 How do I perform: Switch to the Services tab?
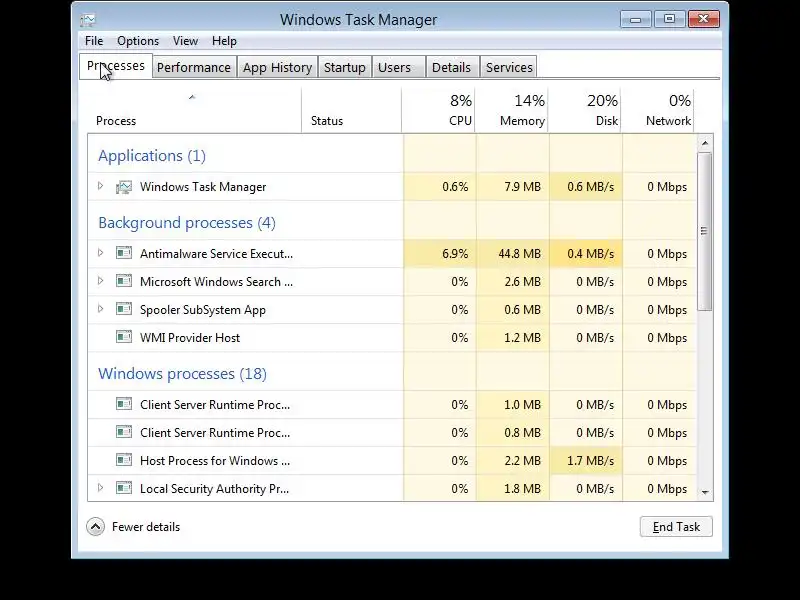click(x=509, y=67)
